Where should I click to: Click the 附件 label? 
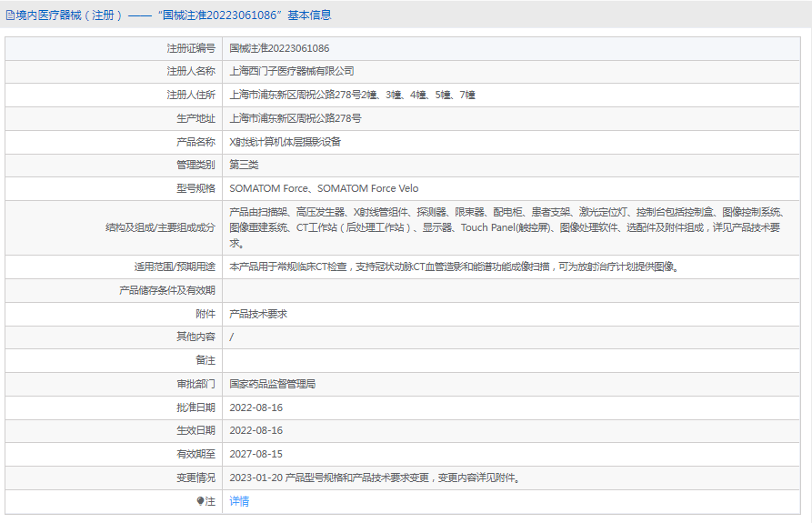(x=206, y=314)
